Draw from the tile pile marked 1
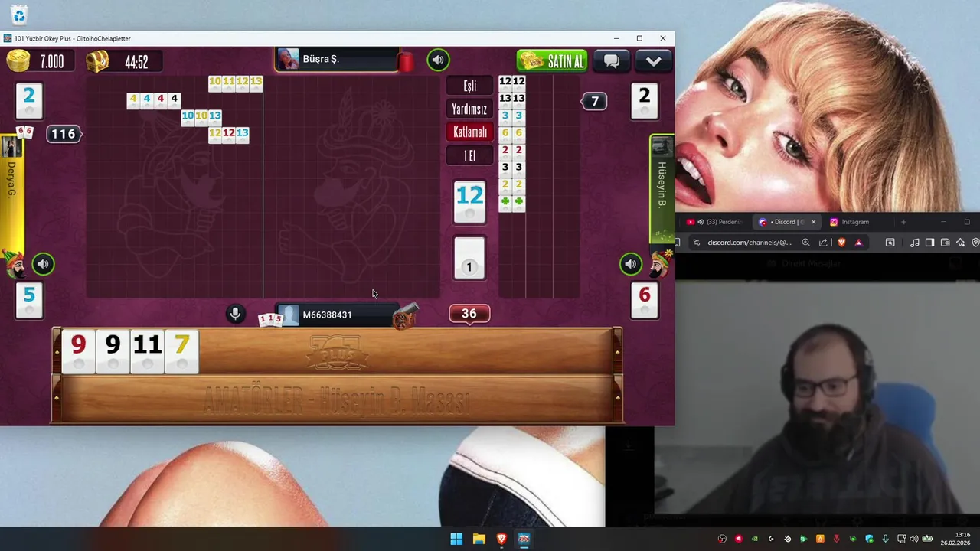 [469, 258]
